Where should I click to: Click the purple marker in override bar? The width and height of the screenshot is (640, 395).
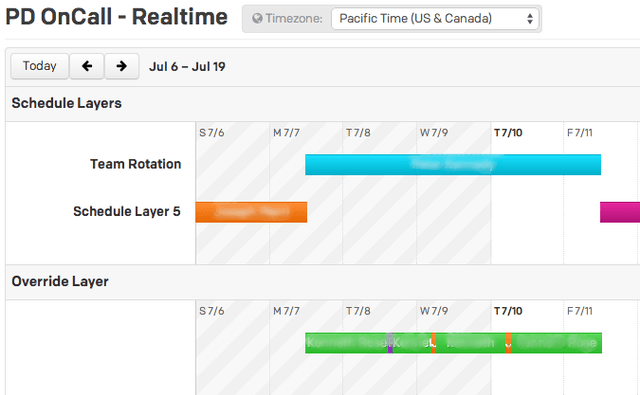pos(390,343)
